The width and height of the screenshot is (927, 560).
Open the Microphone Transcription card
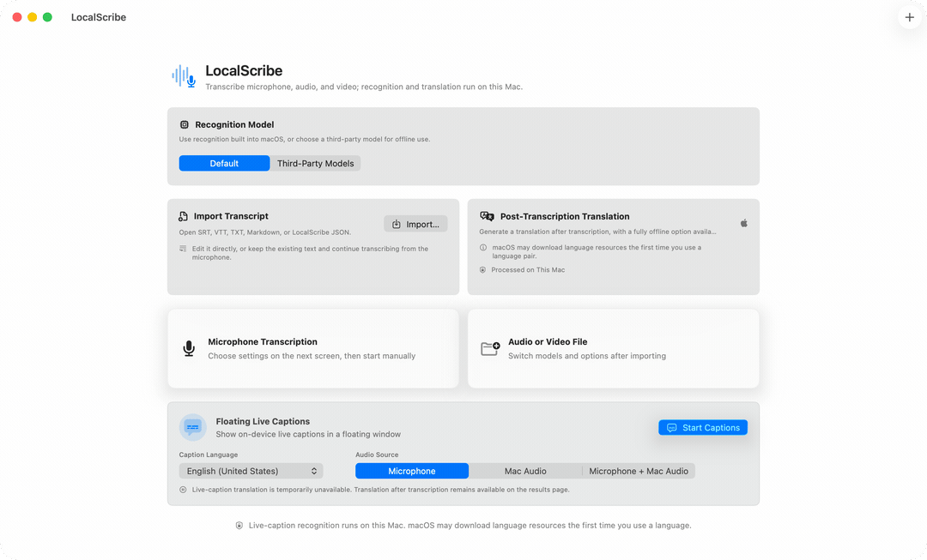313,348
